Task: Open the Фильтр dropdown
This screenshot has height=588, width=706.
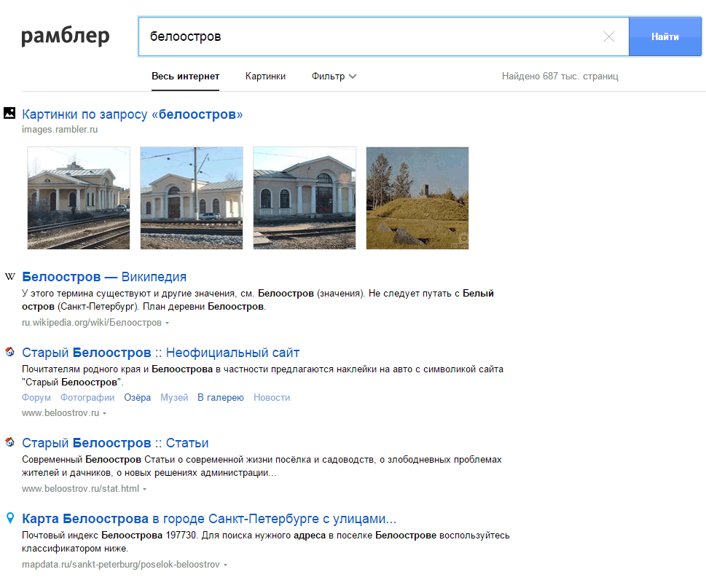Action: [334, 77]
